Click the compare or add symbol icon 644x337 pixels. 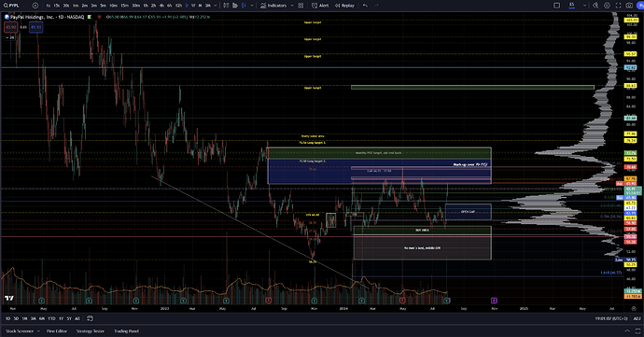[35, 6]
